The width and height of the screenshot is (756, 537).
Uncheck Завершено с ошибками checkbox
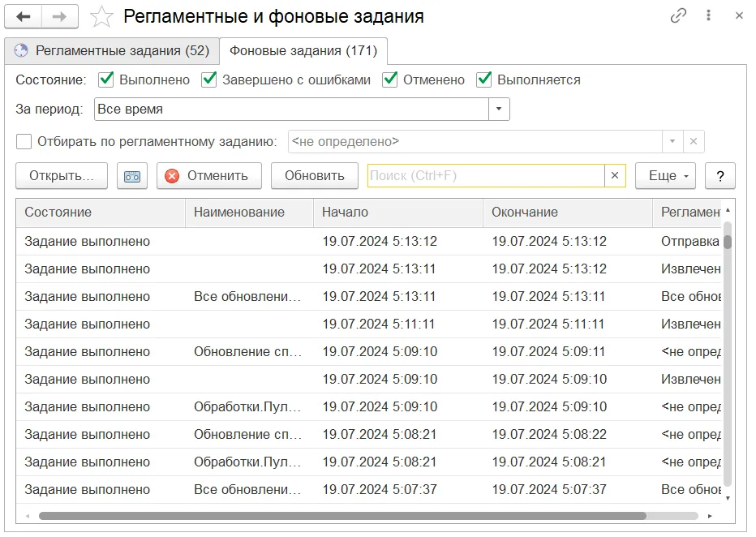208,79
